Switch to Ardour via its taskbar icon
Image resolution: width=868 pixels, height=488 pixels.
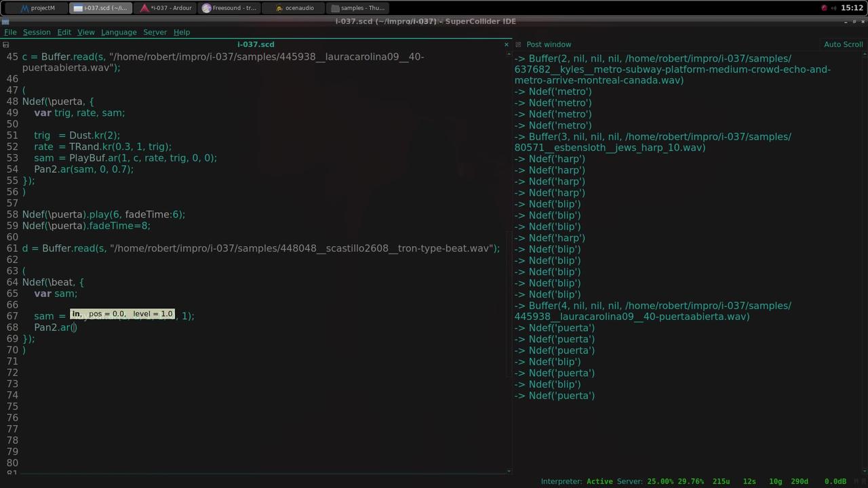pos(165,7)
